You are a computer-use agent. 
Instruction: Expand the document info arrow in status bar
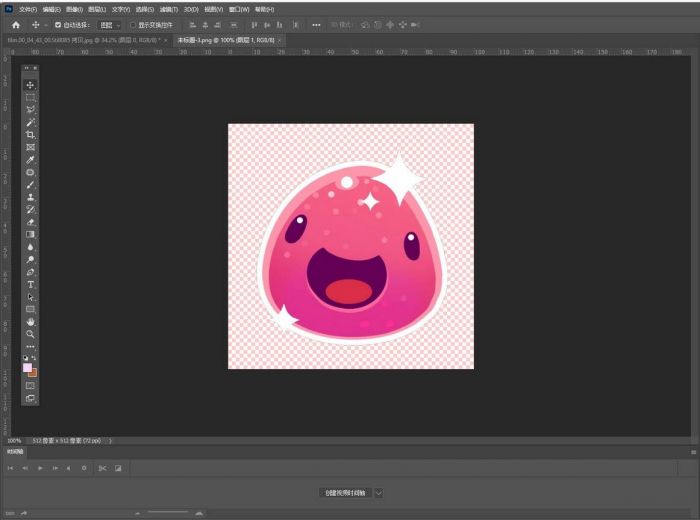click(x=110, y=440)
